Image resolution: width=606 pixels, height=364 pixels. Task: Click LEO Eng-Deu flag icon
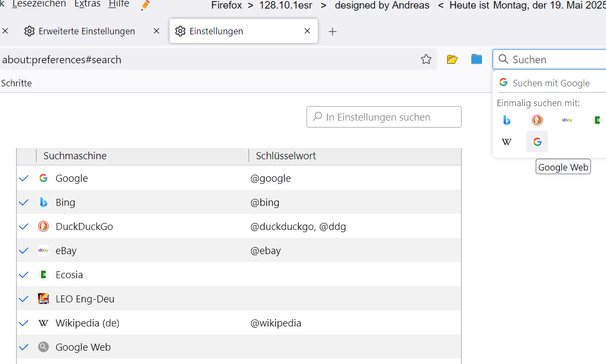pos(43,299)
